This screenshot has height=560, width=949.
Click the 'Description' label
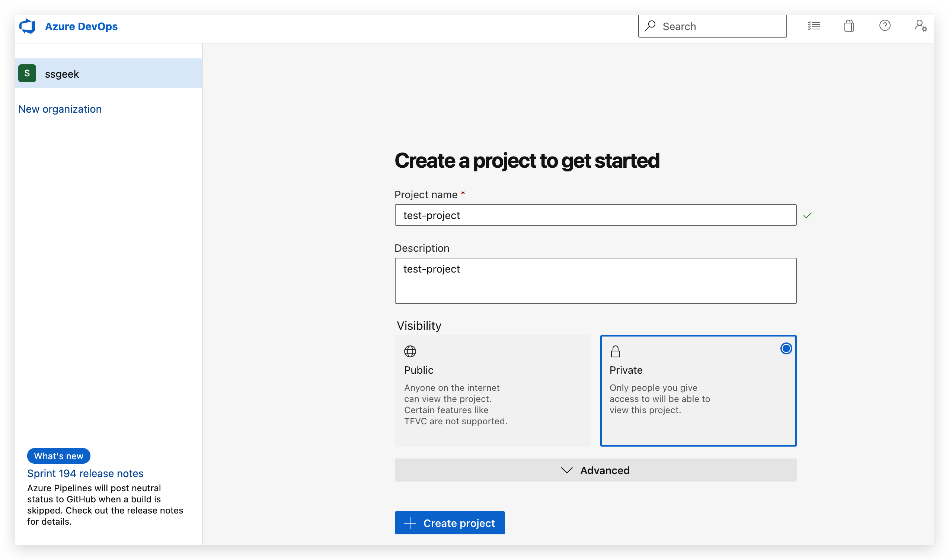tap(421, 248)
